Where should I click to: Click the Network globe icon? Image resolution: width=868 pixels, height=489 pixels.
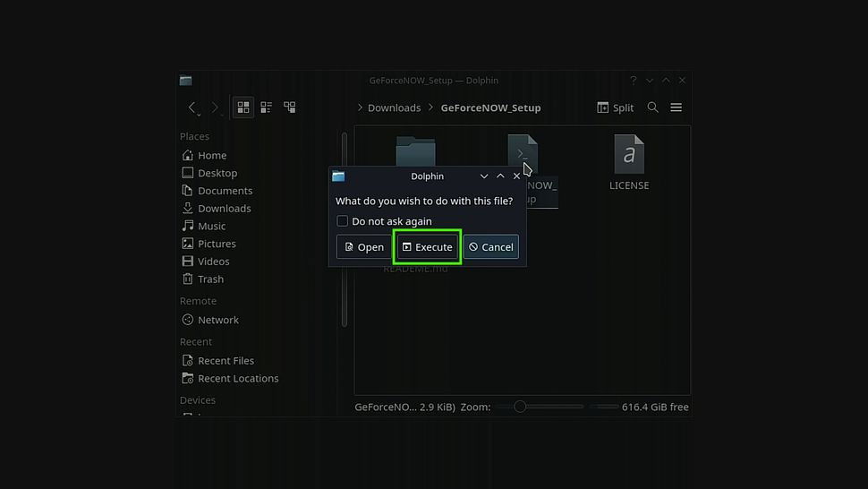(x=188, y=320)
